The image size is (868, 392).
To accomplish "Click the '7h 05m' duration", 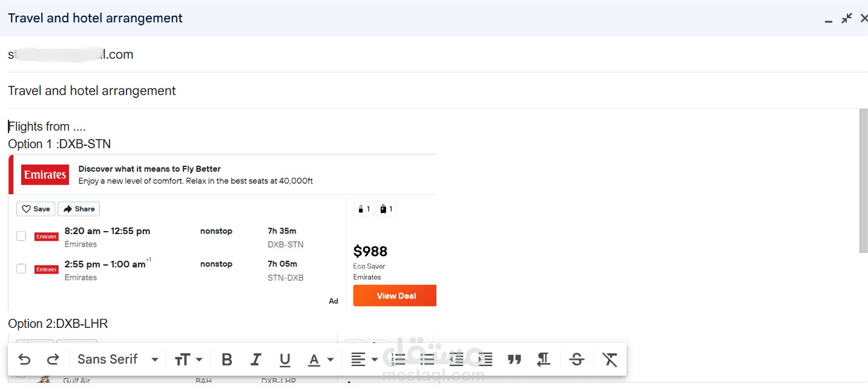I will coord(282,264).
